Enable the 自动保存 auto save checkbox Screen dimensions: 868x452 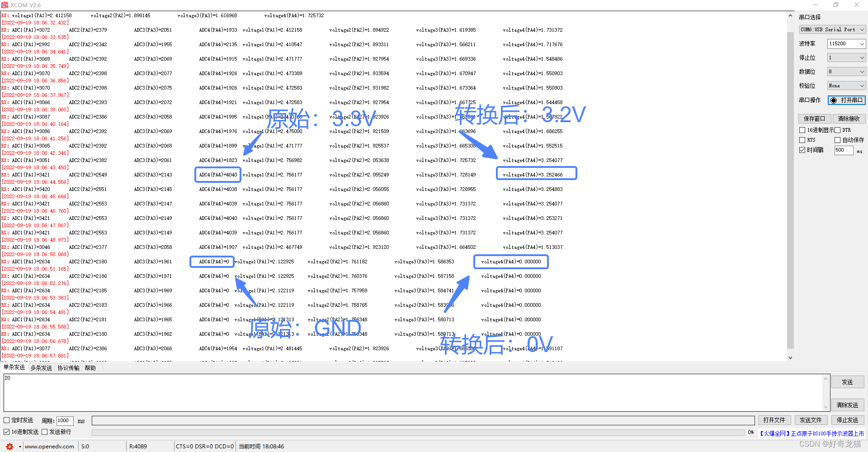pyautogui.click(x=837, y=140)
